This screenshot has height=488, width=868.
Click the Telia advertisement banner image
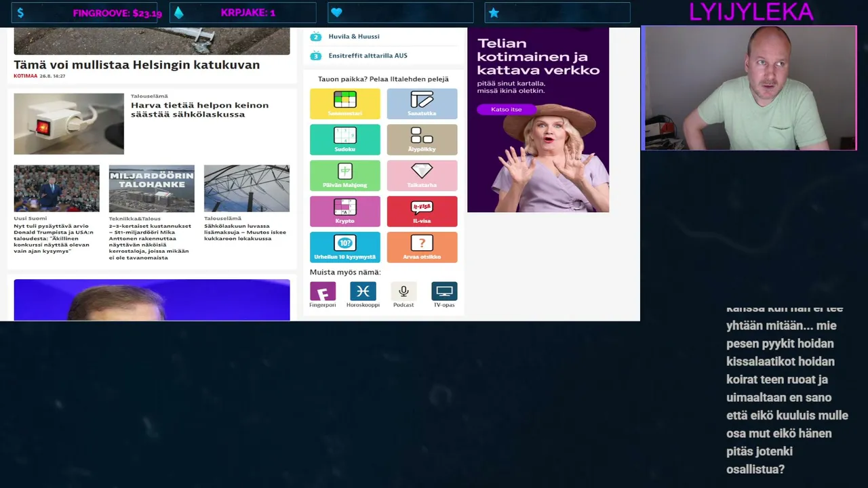(538, 120)
